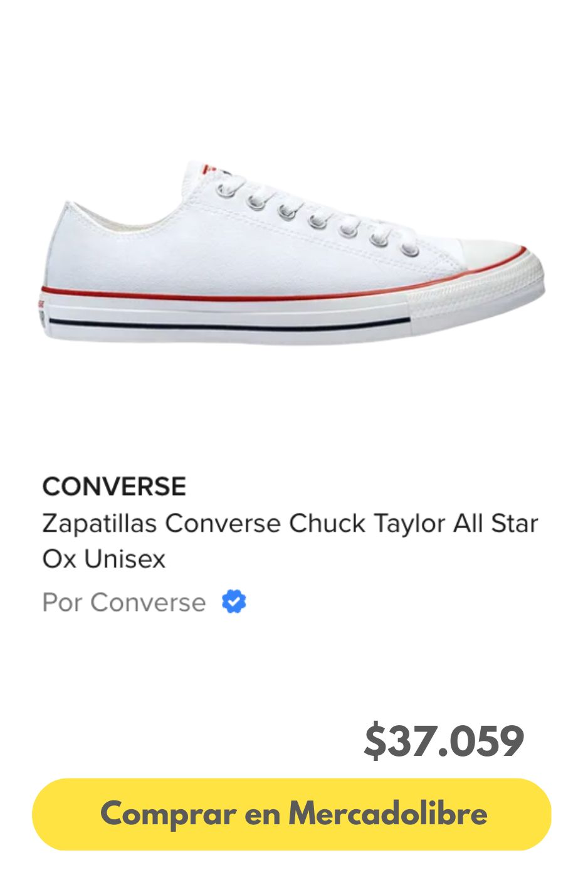Click the Comprar en Mercadolibre button
This screenshot has width=588, height=882.
click(x=291, y=814)
